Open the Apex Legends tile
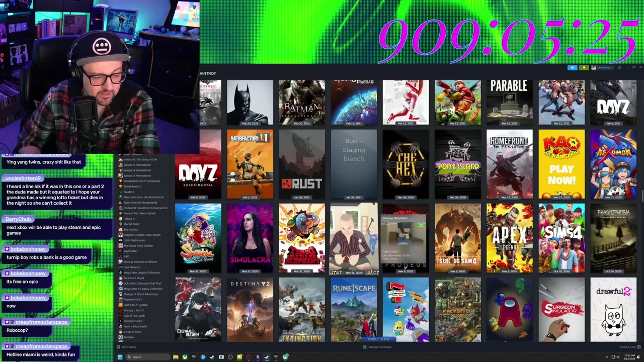Image resolution: width=644 pixels, height=362 pixels. click(x=510, y=238)
